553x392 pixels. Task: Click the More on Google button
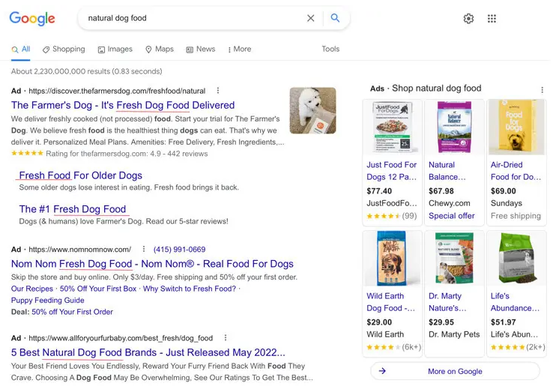pyautogui.click(x=455, y=371)
